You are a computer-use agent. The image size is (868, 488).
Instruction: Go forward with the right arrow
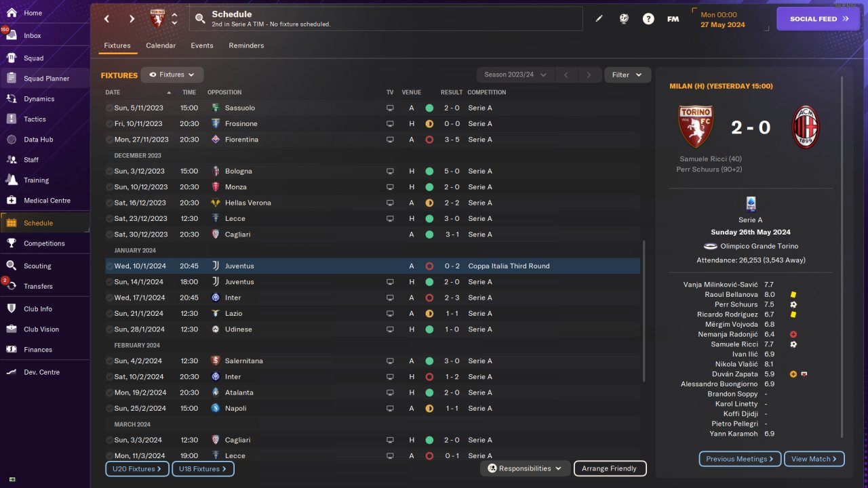132,19
